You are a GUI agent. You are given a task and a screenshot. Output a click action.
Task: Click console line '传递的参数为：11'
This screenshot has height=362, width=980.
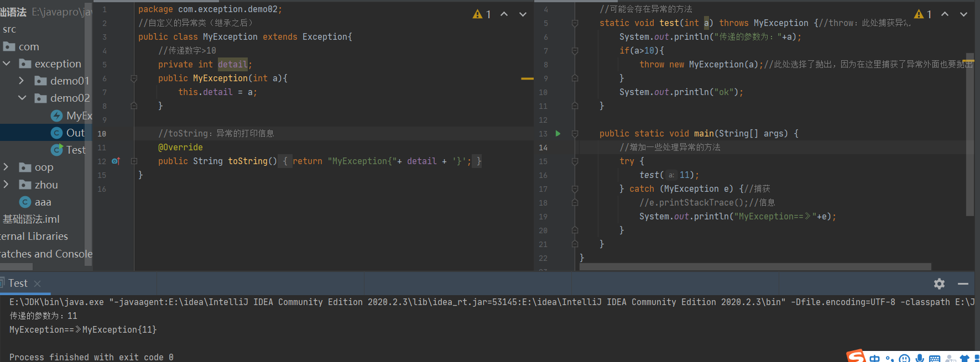pos(43,316)
